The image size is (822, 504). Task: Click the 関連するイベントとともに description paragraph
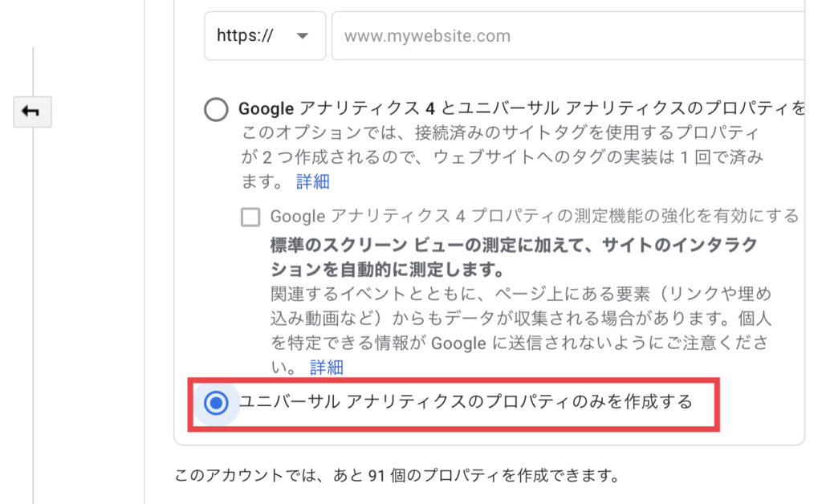coord(520,330)
